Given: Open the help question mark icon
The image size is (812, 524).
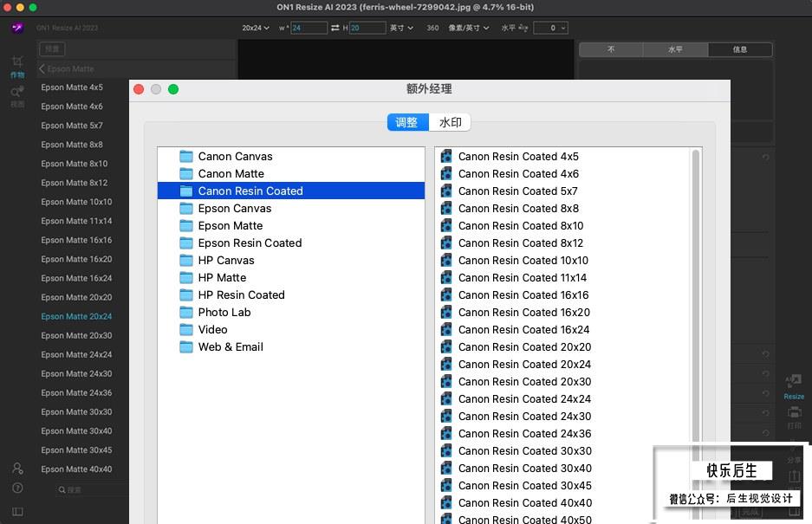Looking at the screenshot, I should 17,488.
